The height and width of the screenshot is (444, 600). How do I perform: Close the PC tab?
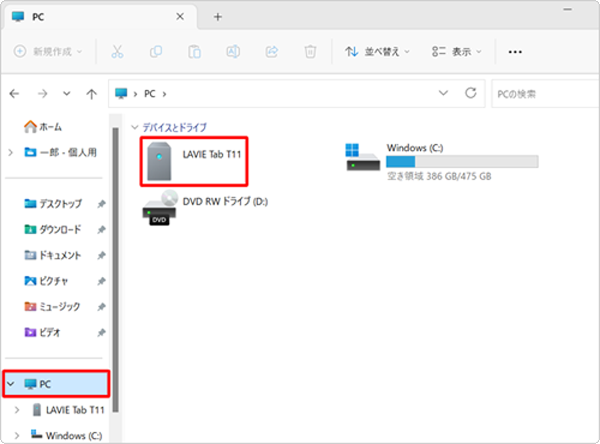[x=180, y=16]
